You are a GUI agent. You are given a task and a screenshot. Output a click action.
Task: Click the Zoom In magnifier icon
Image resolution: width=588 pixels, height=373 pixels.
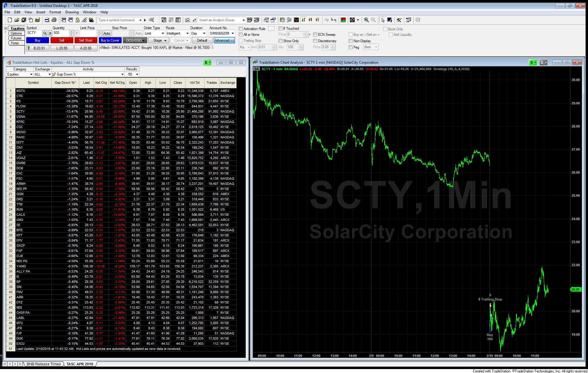click(367, 20)
